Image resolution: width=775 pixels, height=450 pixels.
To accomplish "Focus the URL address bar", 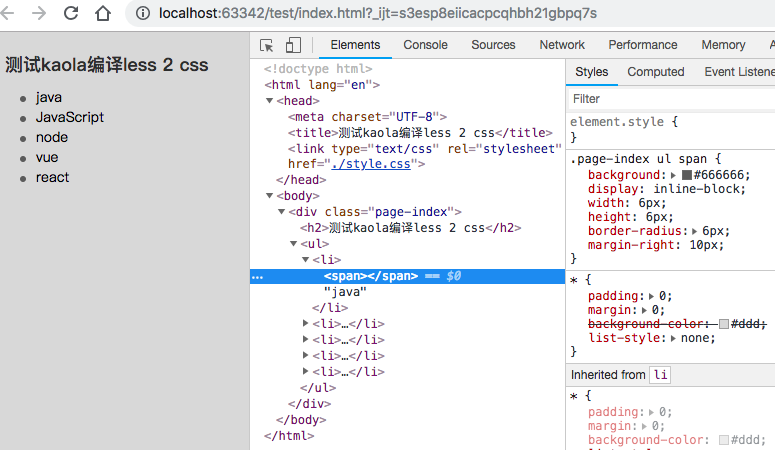I will pyautogui.click(x=378, y=13).
